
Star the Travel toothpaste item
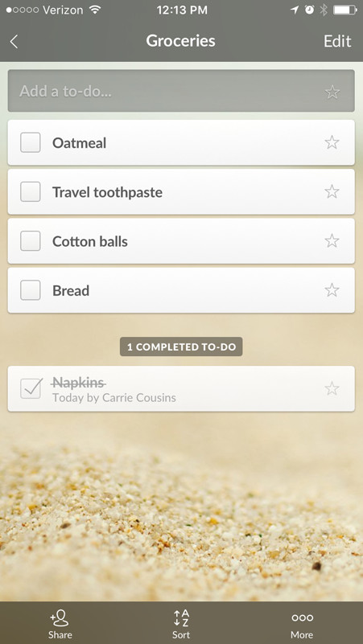point(332,192)
